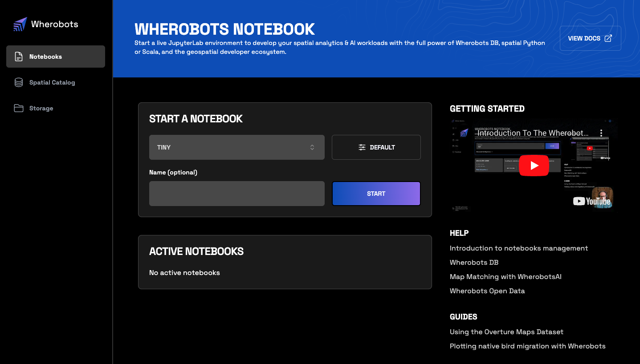
Task: Start the notebook with the START button
Action: [x=376, y=194]
